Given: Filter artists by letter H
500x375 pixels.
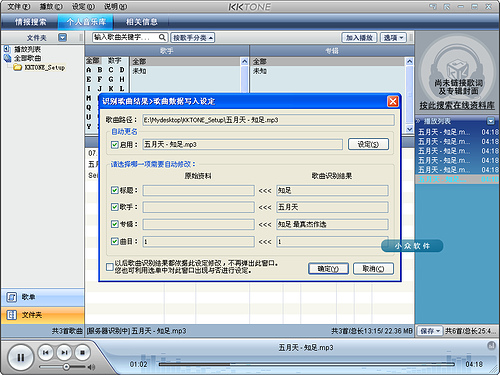Looking at the screenshot, I should coord(122,79).
